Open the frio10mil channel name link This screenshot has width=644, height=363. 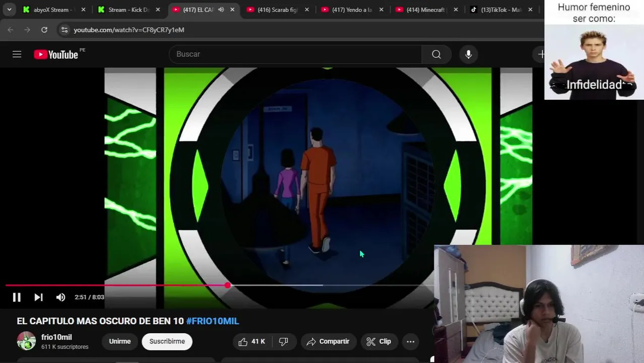(56, 337)
